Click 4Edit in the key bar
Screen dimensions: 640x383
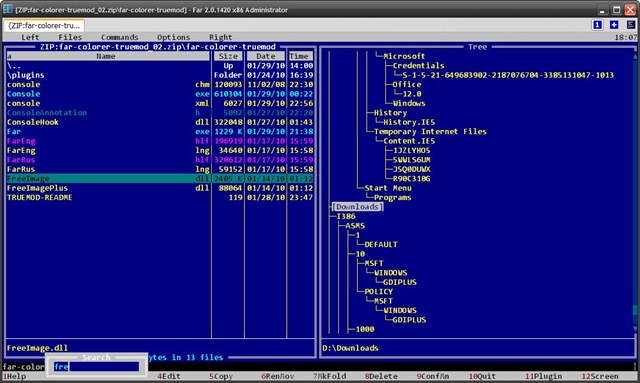[169, 376]
